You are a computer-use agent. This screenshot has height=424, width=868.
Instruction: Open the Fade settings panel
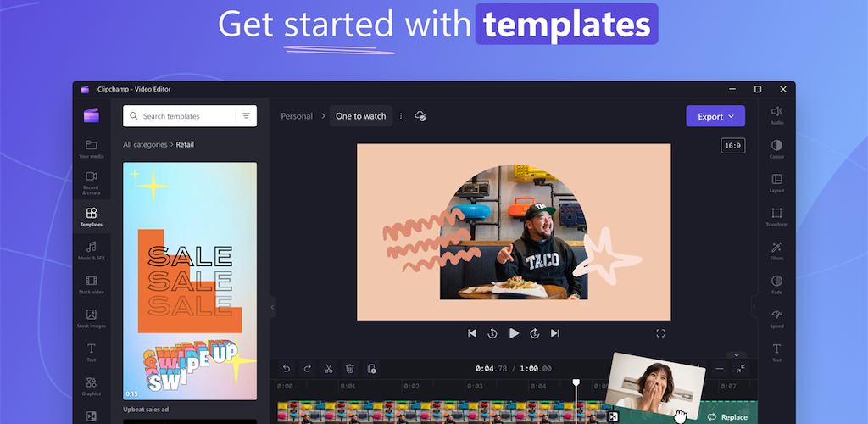pos(776,285)
